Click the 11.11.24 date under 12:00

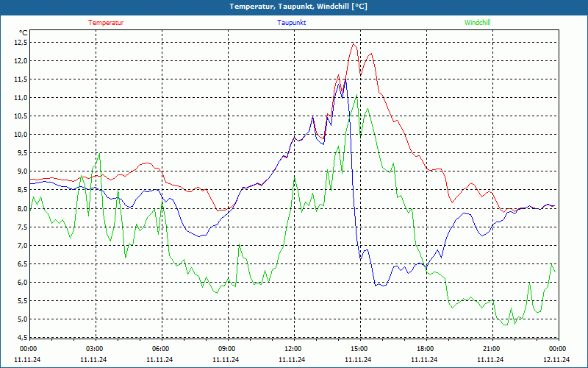click(292, 359)
